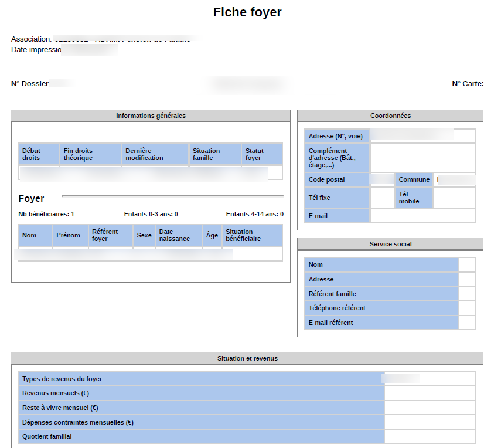Click the Fiche foyer page title
Screen dimensions: 484x448
coord(247,12)
